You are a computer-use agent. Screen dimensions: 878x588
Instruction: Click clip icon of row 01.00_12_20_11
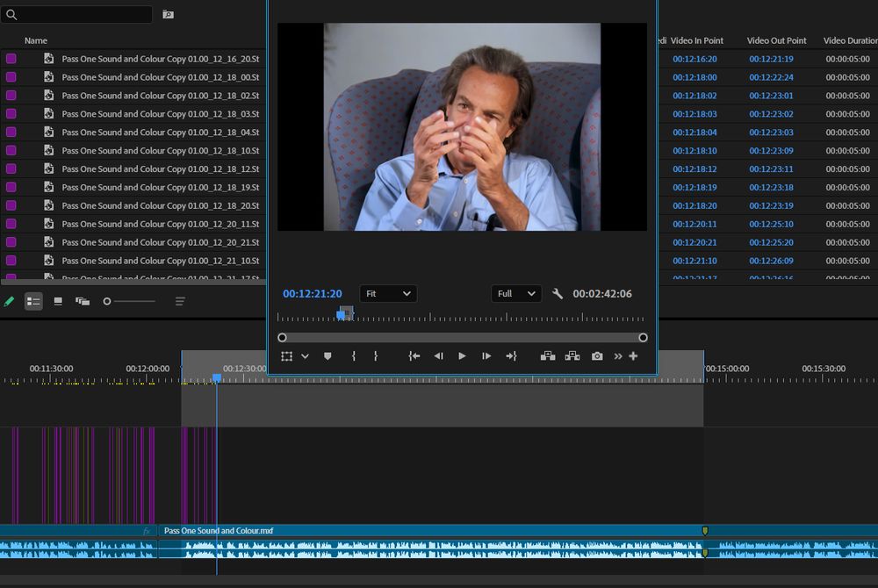click(48, 223)
